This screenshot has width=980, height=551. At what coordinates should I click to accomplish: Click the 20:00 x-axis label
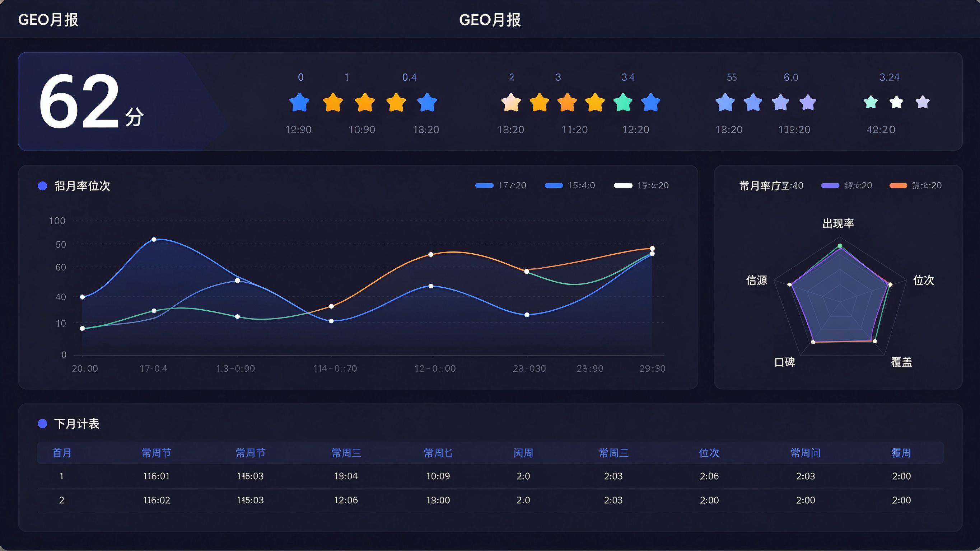85,368
